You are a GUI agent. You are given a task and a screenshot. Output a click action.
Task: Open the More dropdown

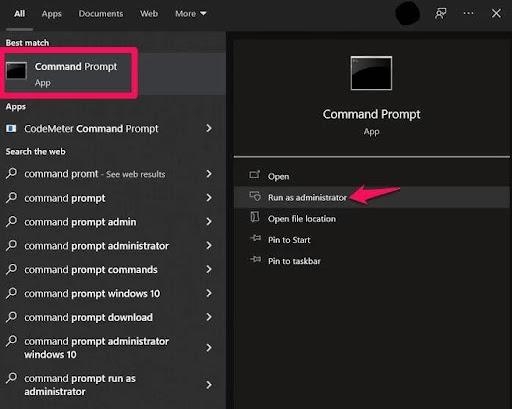pos(191,14)
